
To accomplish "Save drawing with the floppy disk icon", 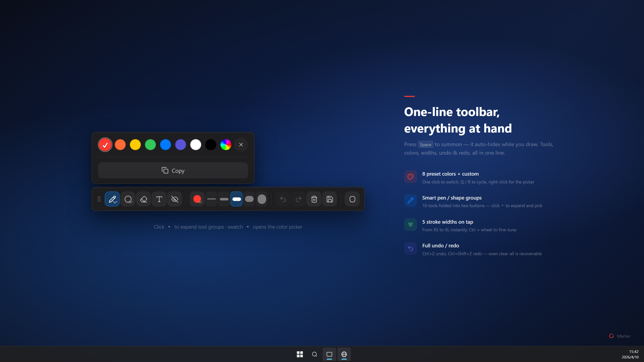I will [x=330, y=199].
